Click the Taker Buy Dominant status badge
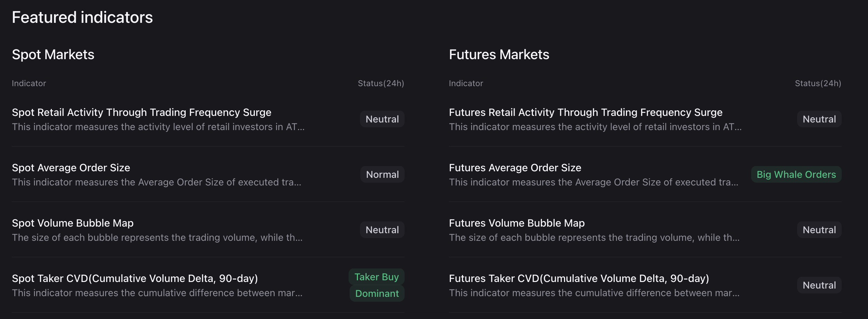Viewport: 868px width, 319px height. tap(376, 284)
